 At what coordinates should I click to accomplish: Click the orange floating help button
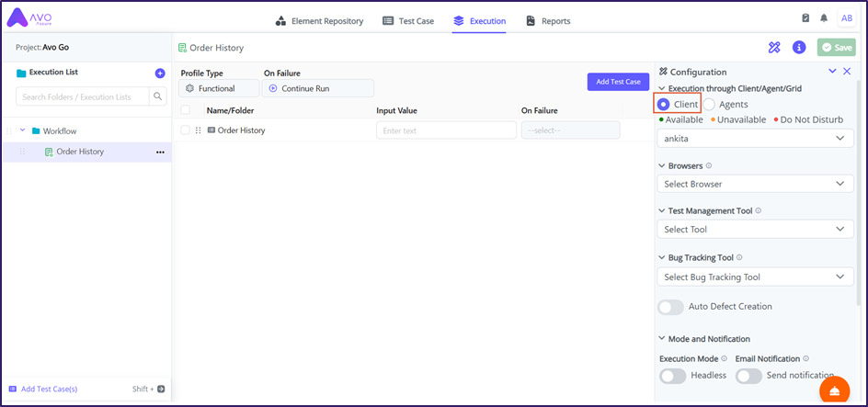834,391
